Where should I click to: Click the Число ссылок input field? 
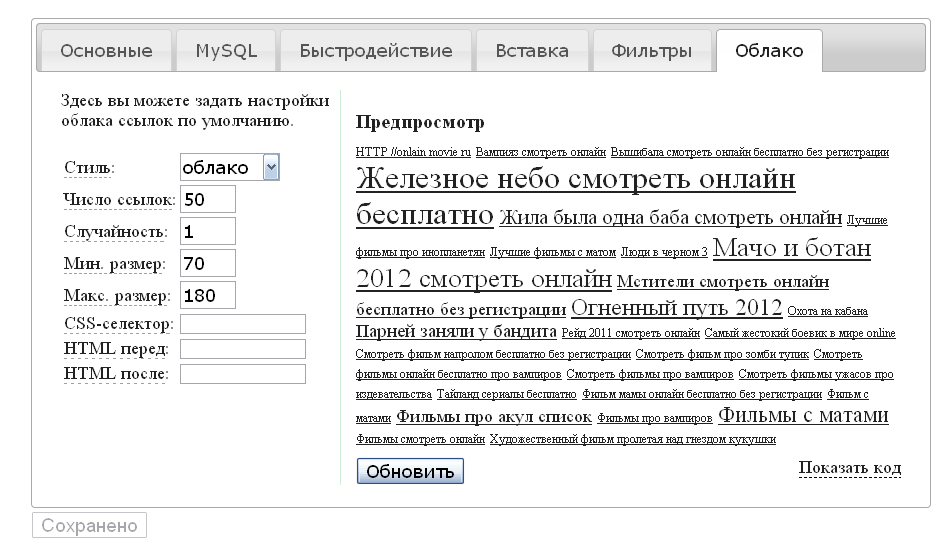(x=207, y=199)
